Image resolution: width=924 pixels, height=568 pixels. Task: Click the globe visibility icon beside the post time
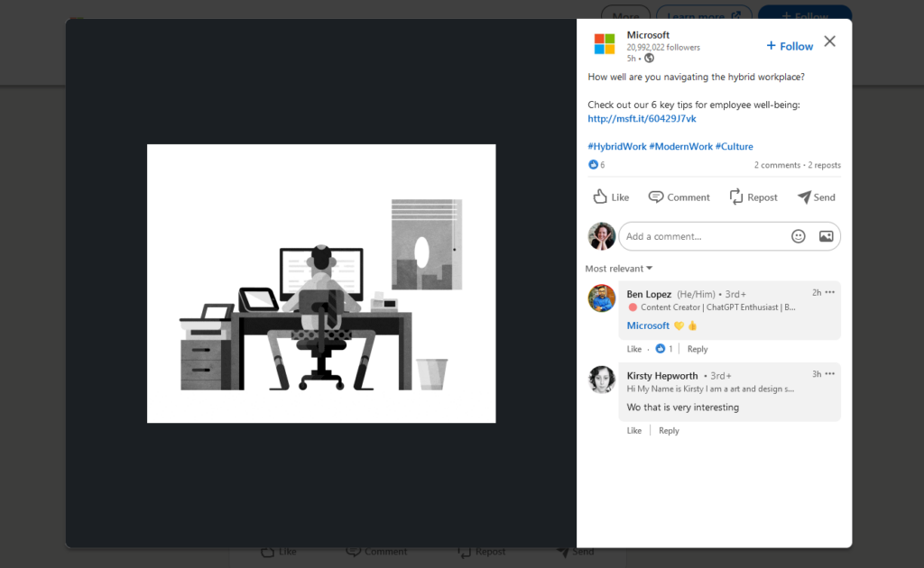pyautogui.click(x=647, y=58)
